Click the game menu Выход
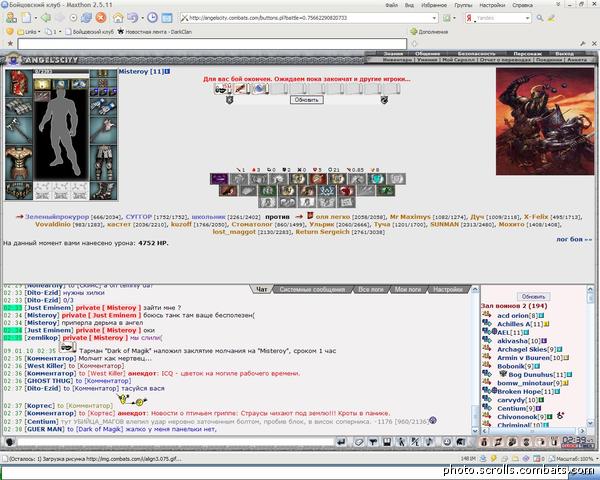Screen dimensions: 600x480 (565, 54)
